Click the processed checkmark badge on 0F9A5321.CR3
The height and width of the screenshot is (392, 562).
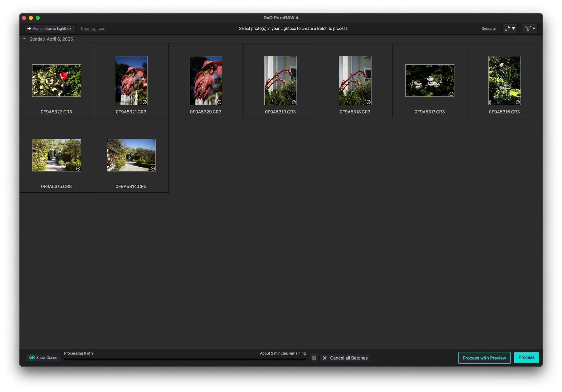click(x=145, y=102)
